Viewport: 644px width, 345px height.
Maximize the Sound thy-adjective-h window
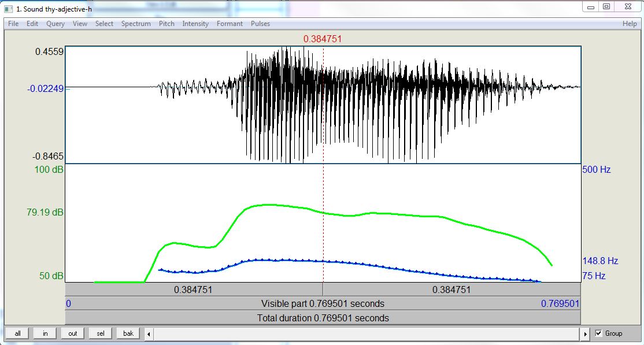[x=606, y=7]
